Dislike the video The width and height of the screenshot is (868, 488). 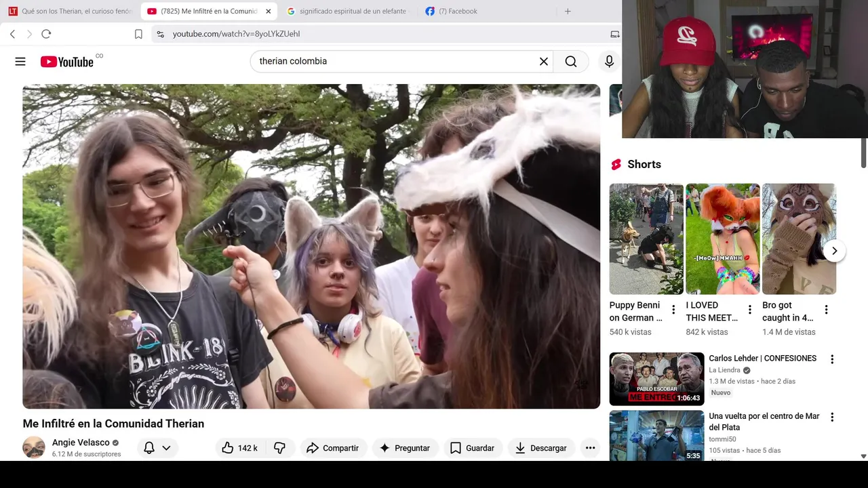279,448
